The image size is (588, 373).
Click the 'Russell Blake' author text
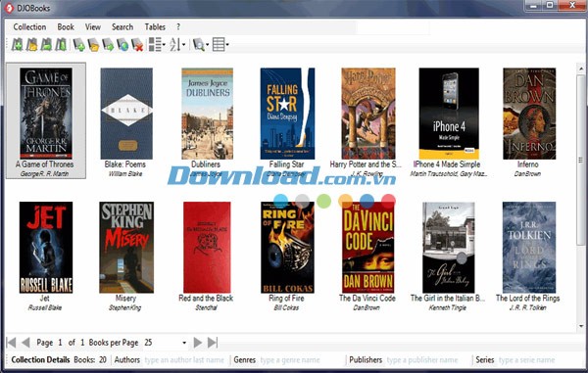[45, 307]
